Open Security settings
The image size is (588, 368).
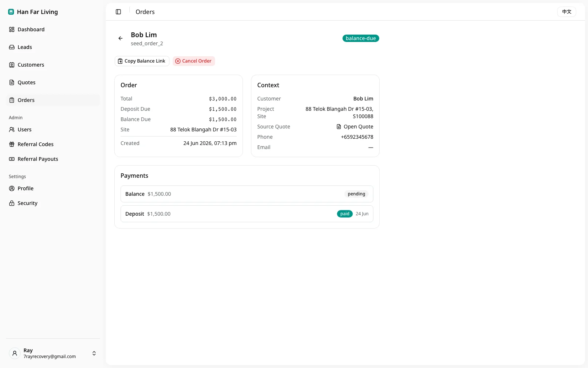coord(53,203)
